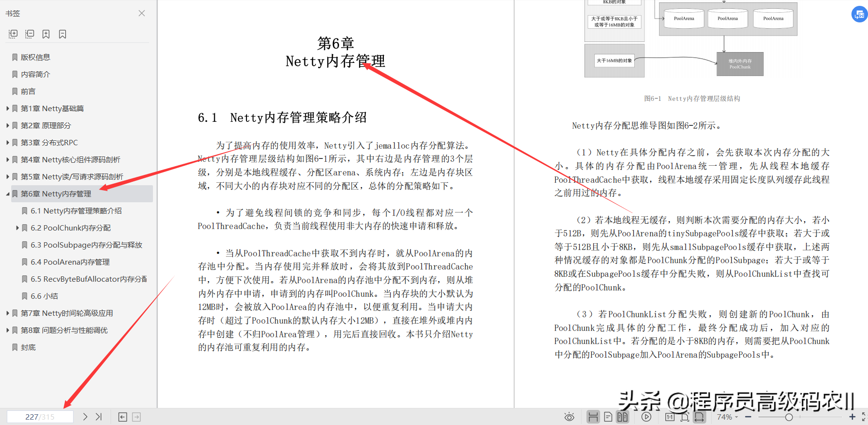Switch to single page view
Viewport: 868px width, 425px height.
click(608, 417)
